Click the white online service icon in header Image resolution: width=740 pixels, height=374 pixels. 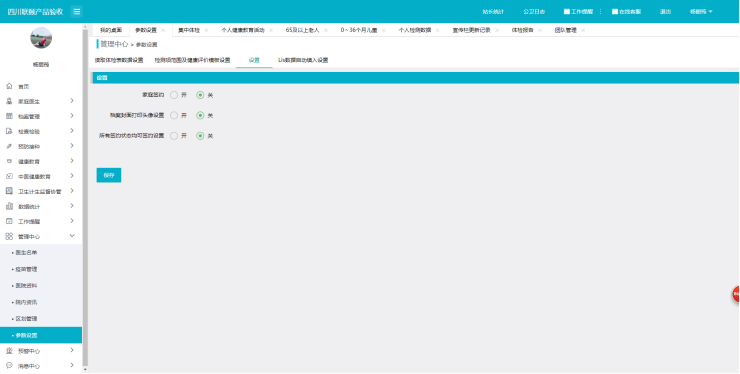[615, 11]
